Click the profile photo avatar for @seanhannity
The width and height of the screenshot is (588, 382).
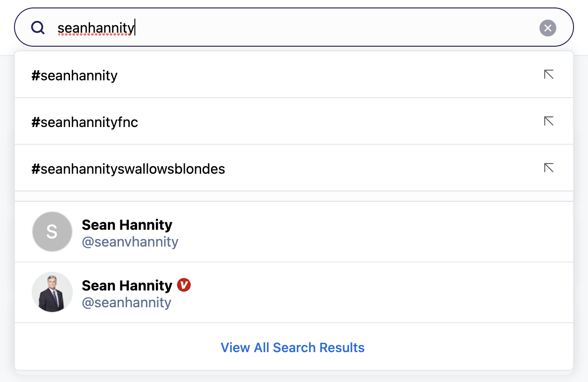[52, 292]
